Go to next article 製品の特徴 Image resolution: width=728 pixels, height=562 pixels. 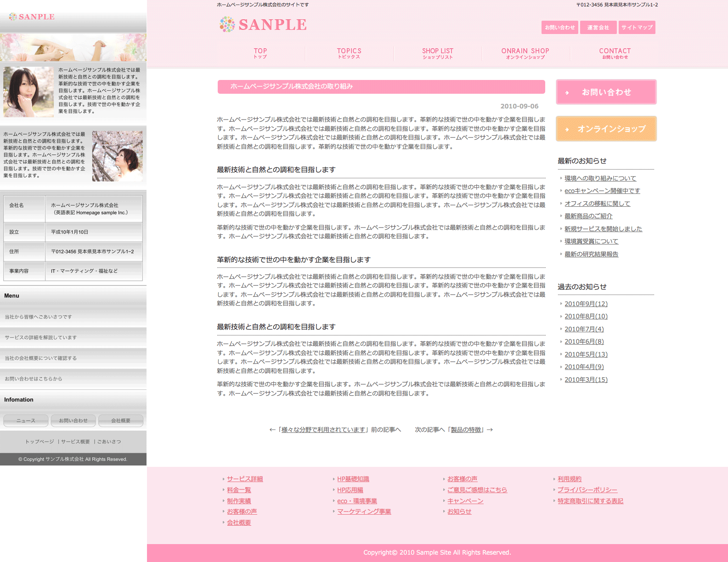coord(466,430)
